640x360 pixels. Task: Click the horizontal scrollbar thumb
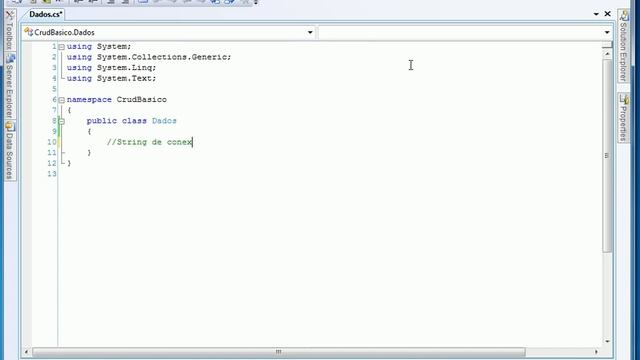(279, 352)
